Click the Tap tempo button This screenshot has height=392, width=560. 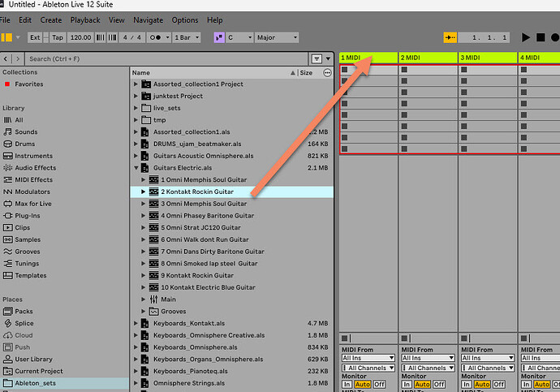58,37
